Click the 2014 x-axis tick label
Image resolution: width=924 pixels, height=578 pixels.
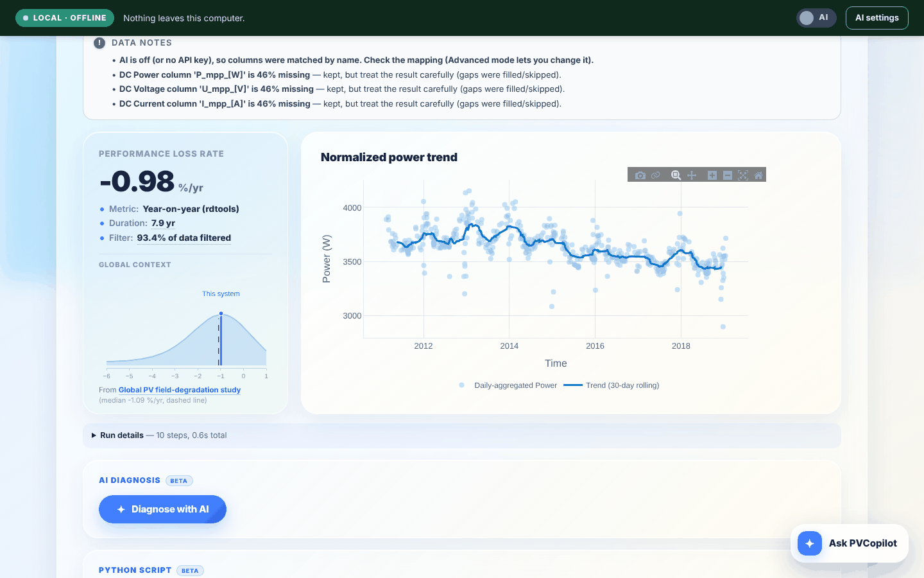pyautogui.click(x=509, y=346)
